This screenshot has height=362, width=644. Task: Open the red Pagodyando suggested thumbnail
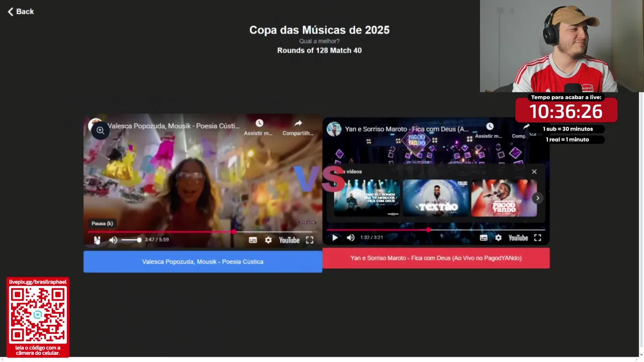pos(504,198)
